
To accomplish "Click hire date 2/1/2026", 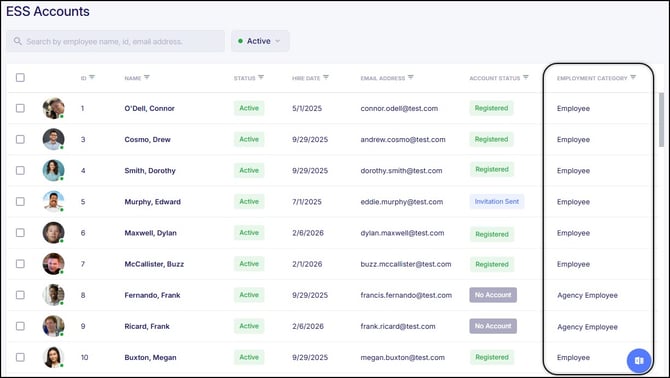I will [x=307, y=264].
